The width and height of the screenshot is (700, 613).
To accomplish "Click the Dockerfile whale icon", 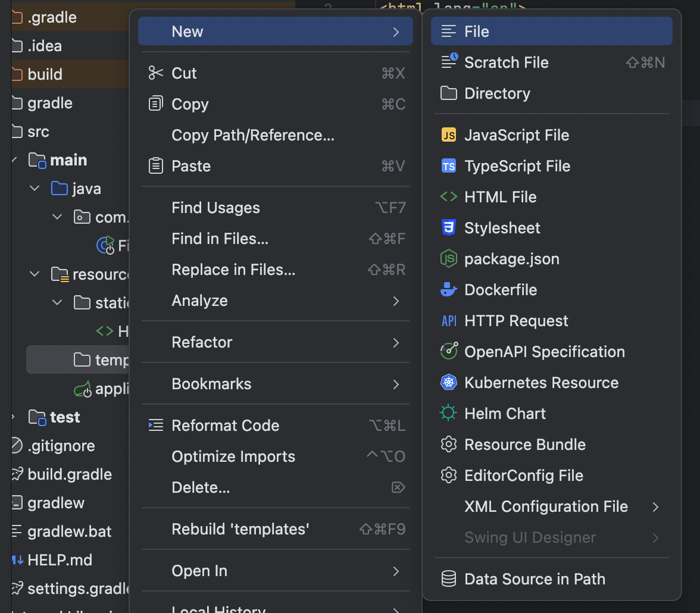I will coord(449,290).
